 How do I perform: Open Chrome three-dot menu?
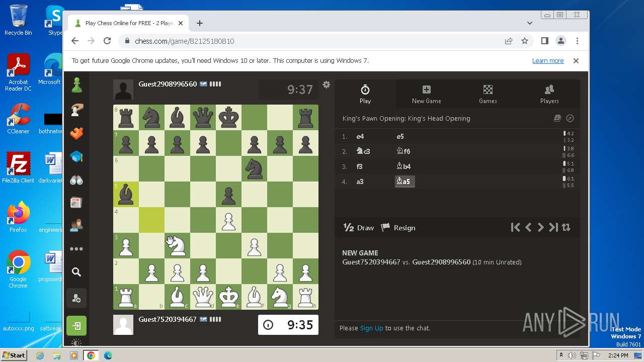(x=577, y=41)
